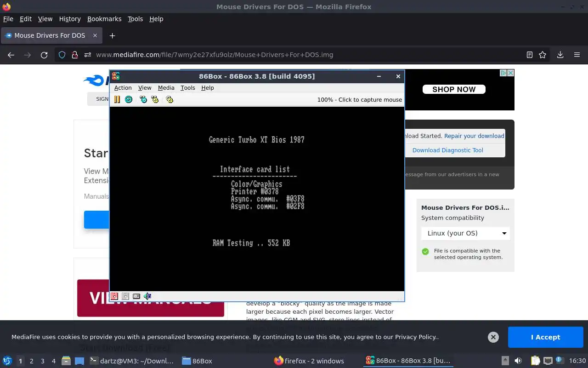Close the Mouse Drivers For DOS tab
The height and width of the screenshot is (368, 588).
(95, 35)
